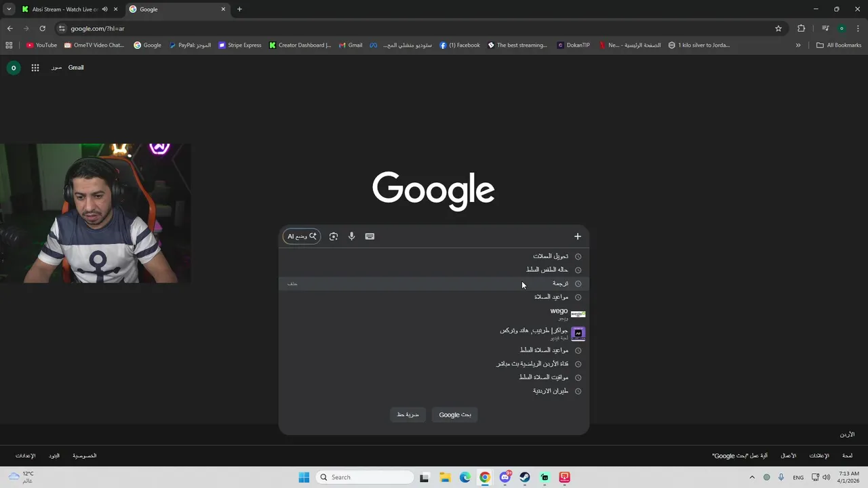Image resolution: width=868 pixels, height=488 pixels.
Task: Open the on-screen keyboard input tool
Action: coord(370,237)
